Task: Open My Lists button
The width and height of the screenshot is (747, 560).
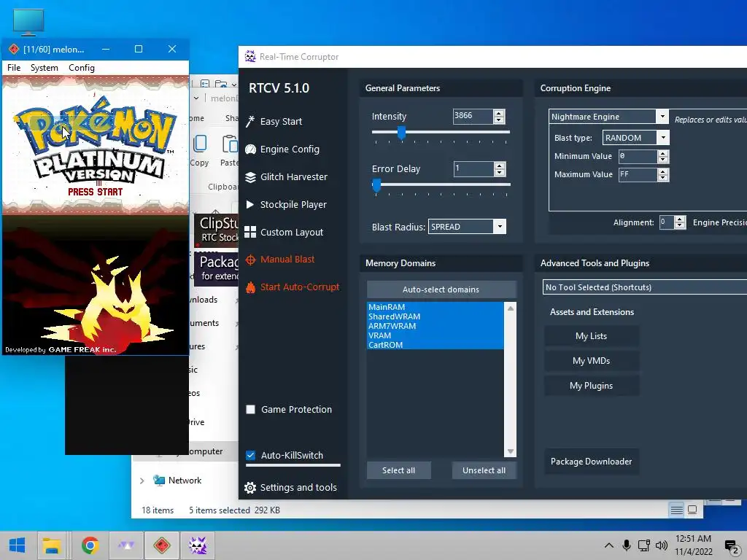Action: (x=591, y=336)
